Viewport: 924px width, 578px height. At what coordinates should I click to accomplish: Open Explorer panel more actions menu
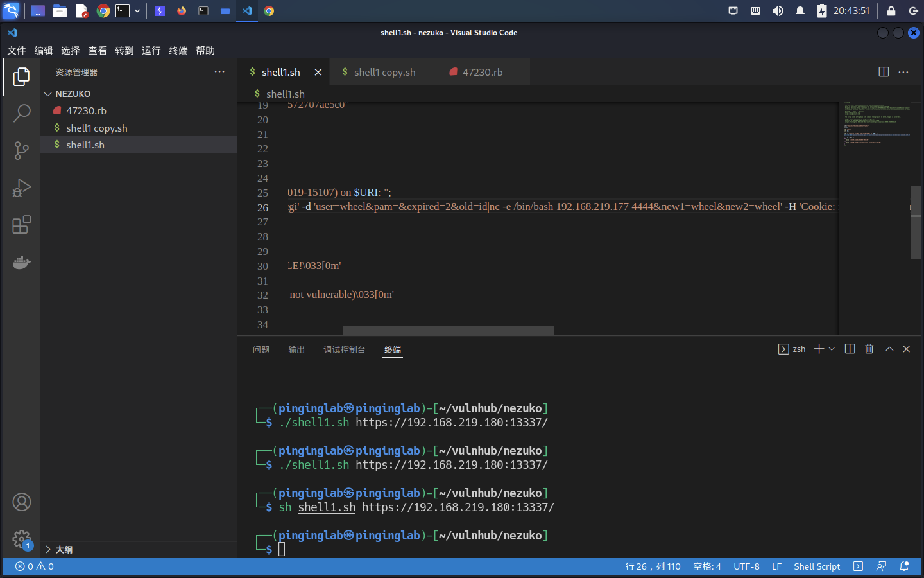tap(219, 72)
